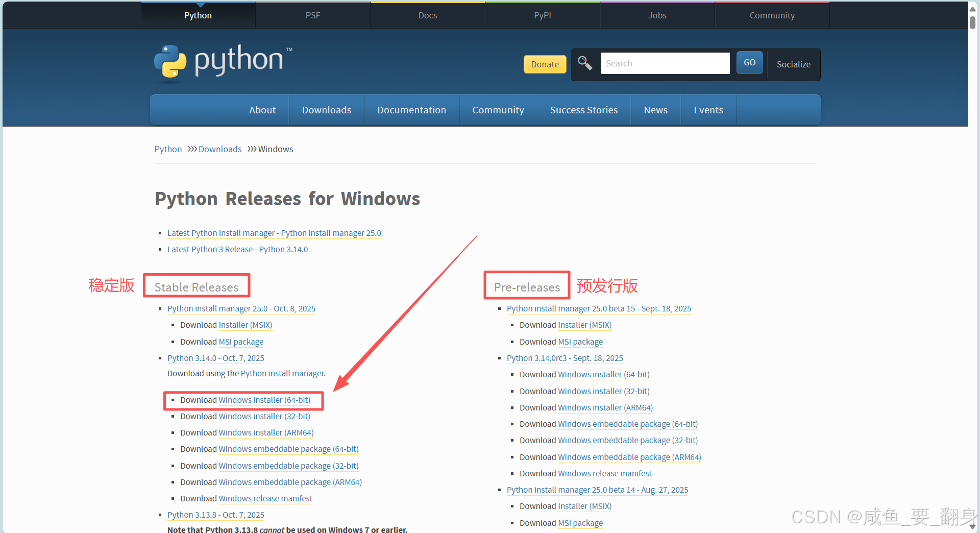The width and height of the screenshot is (980, 533).
Task: Download stable MSI package
Action: [x=241, y=342]
